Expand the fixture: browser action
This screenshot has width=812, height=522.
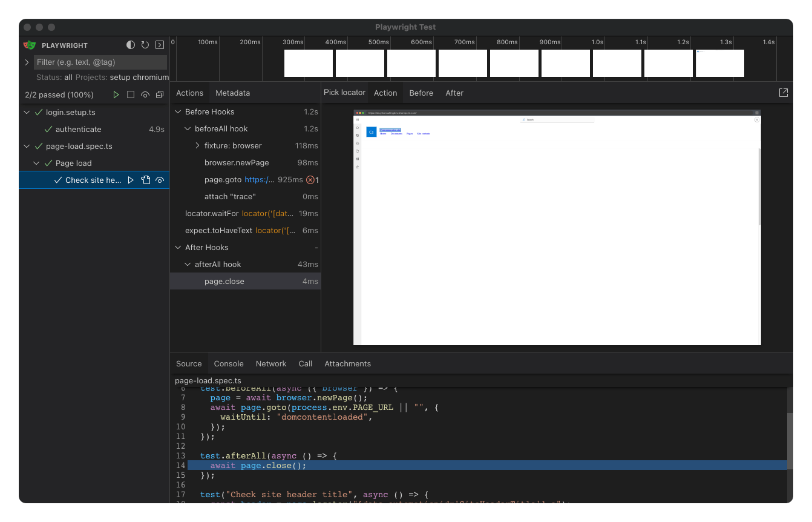[x=198, y=146]
